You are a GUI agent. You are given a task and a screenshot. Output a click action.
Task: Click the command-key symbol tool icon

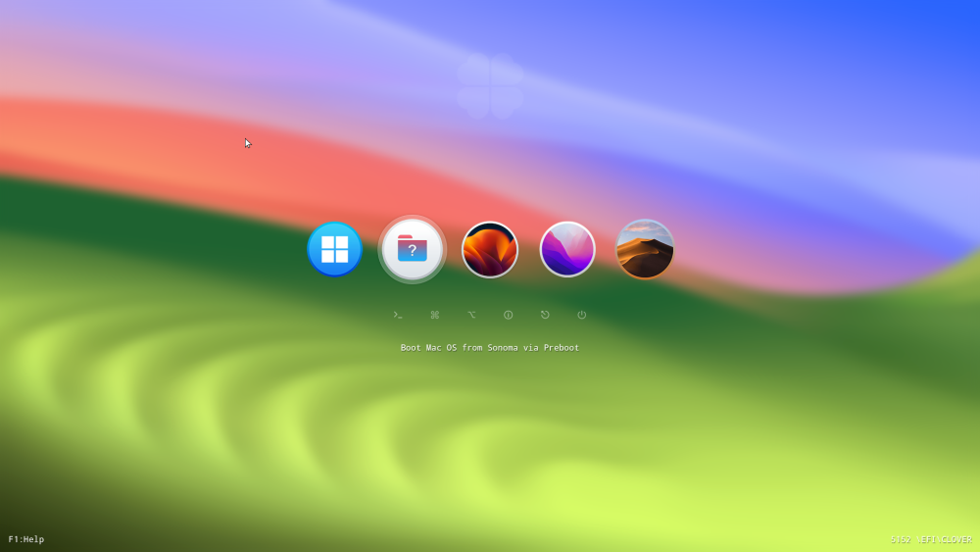tap(435, 315)
